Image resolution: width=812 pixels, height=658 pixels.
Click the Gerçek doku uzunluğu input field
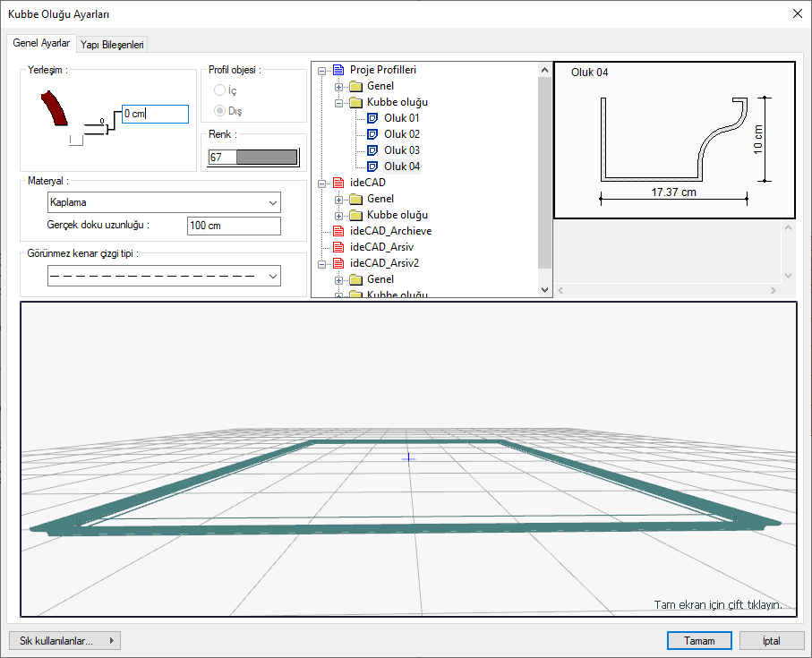pyautogui.click(x=234, y=226)
